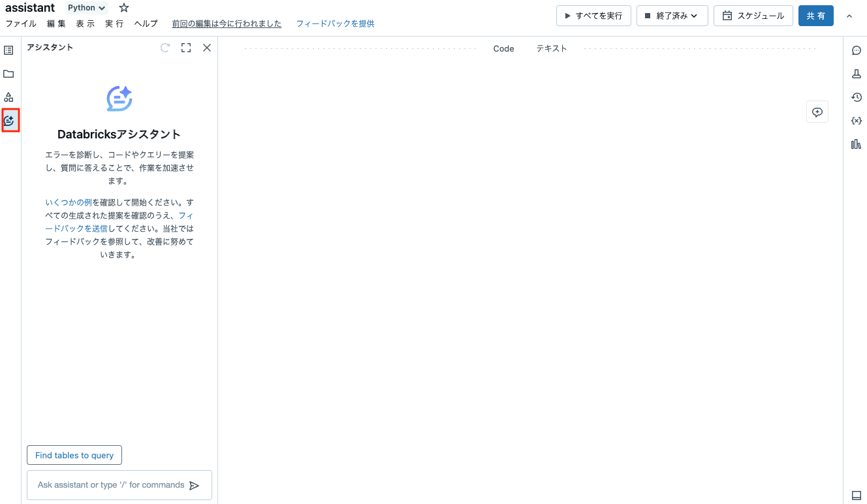Expand the Assistant panel to full screen

coord(185,47)
